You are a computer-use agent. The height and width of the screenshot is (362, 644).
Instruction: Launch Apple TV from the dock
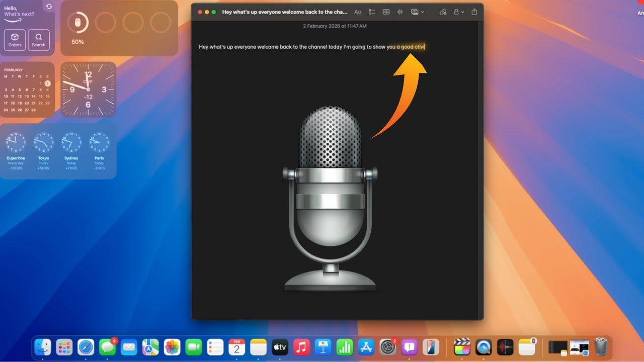pos(280,347)
